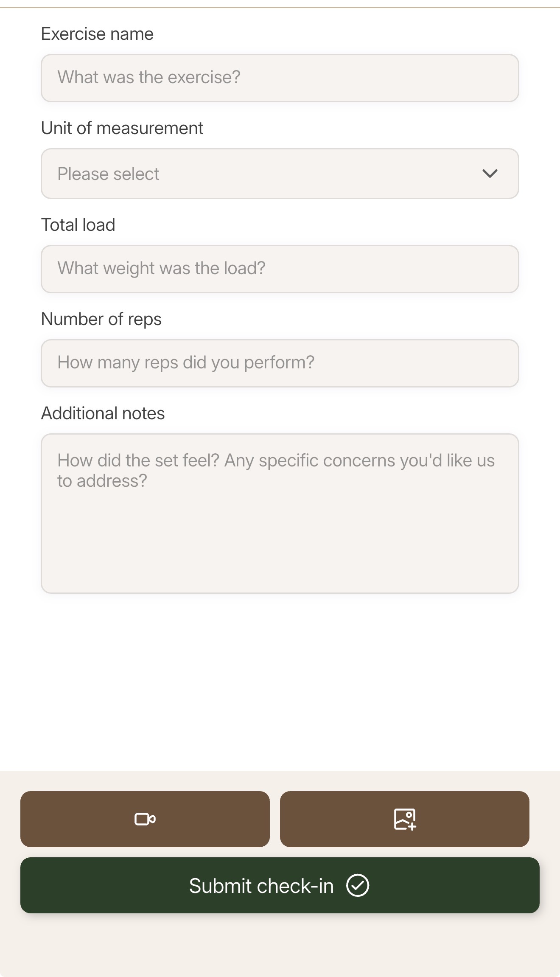
Task: Click the chevron in Unit of measurement
Action: pos(490,174)
